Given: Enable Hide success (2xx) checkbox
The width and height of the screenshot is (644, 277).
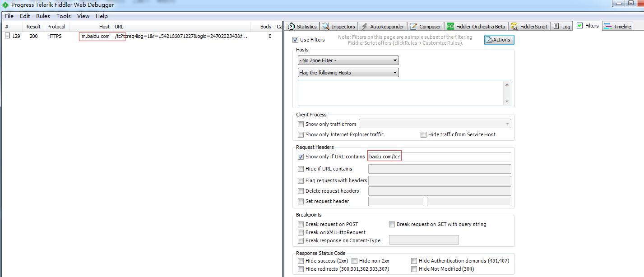Looking at the screenshot, I should point(301,261).
